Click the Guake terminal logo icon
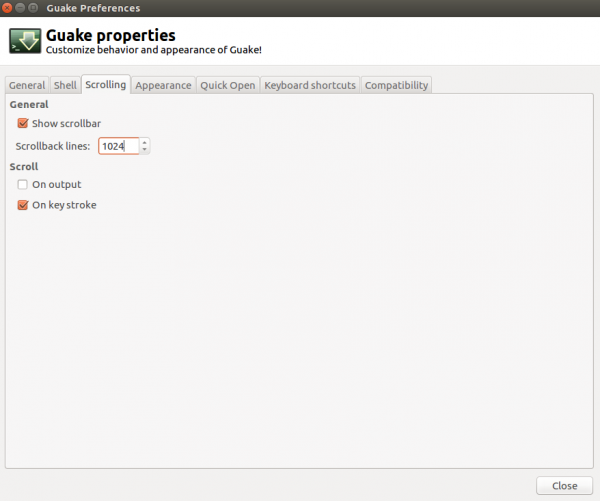The width and height of the screenshot is (600, 501). pos(25,42)
